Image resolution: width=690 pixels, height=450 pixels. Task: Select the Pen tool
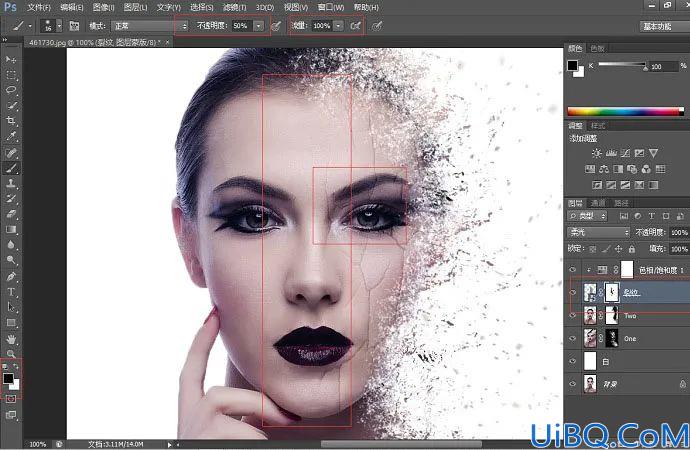point(11,277)
